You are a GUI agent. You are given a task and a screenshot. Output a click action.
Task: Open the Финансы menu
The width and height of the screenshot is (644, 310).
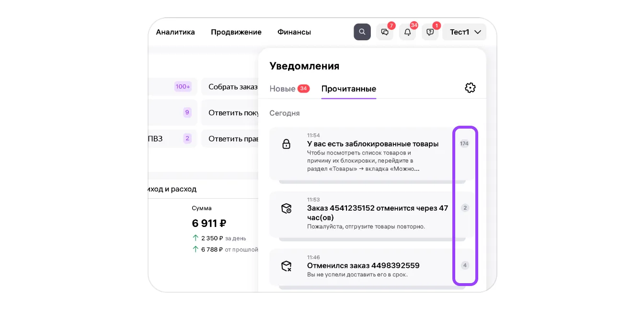point(294,32)
